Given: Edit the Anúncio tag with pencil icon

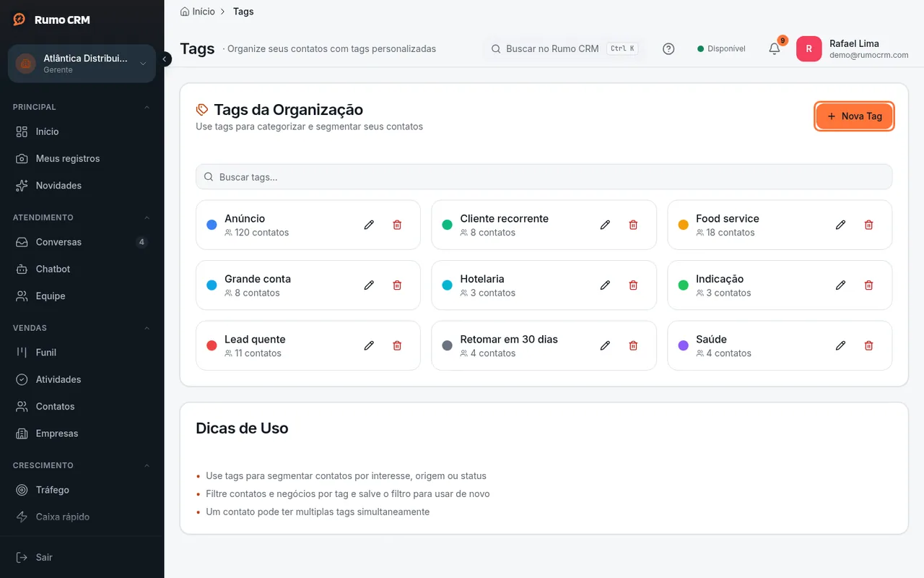Looking at the screenshot, I should [369, 225].
